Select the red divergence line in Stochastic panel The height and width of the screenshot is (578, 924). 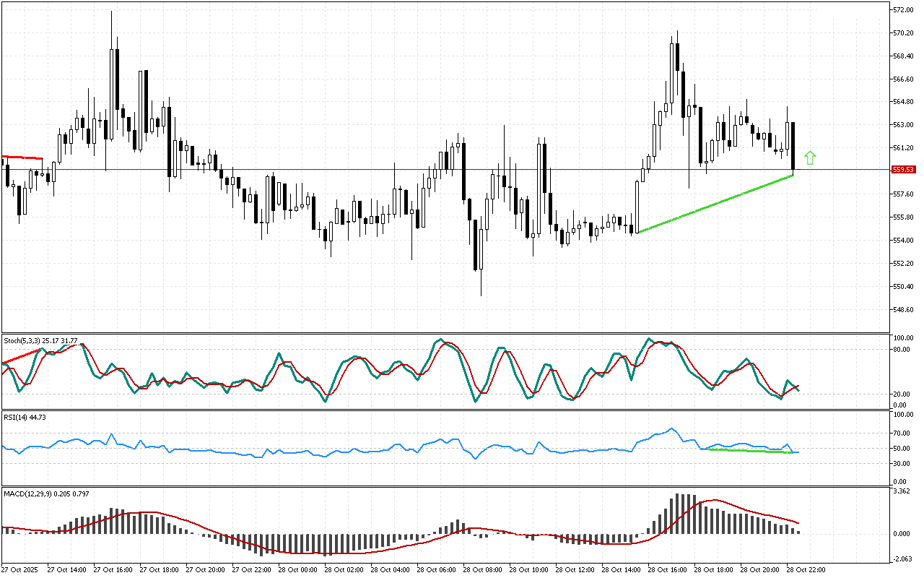click(22, 356)
